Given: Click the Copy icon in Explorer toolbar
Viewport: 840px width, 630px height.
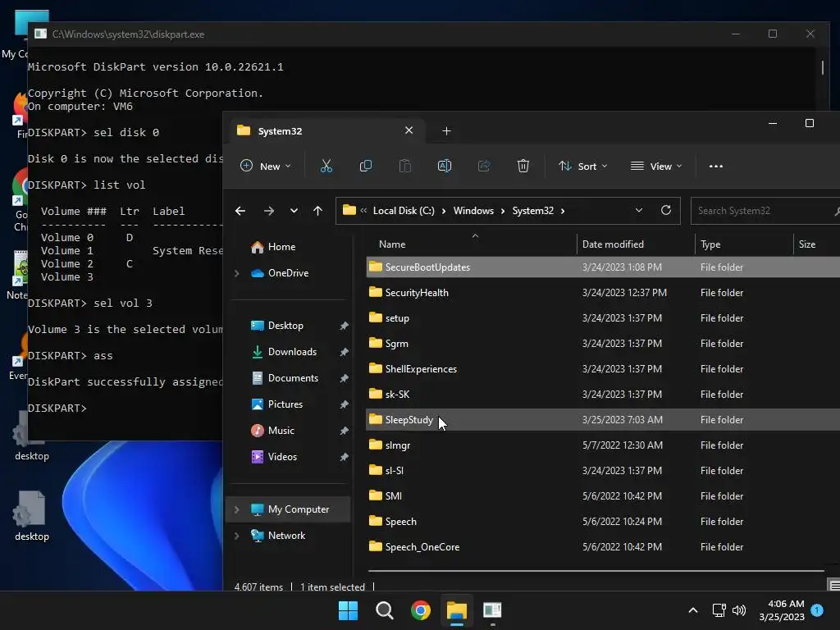Looking at the screenshot, I should tap(365, 166).
